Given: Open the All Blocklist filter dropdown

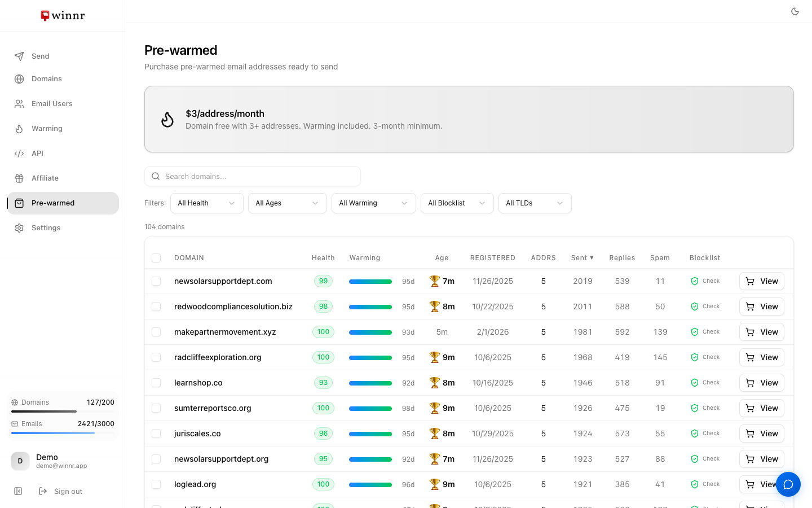Looking at the screenshot, I should pos(457,203).
